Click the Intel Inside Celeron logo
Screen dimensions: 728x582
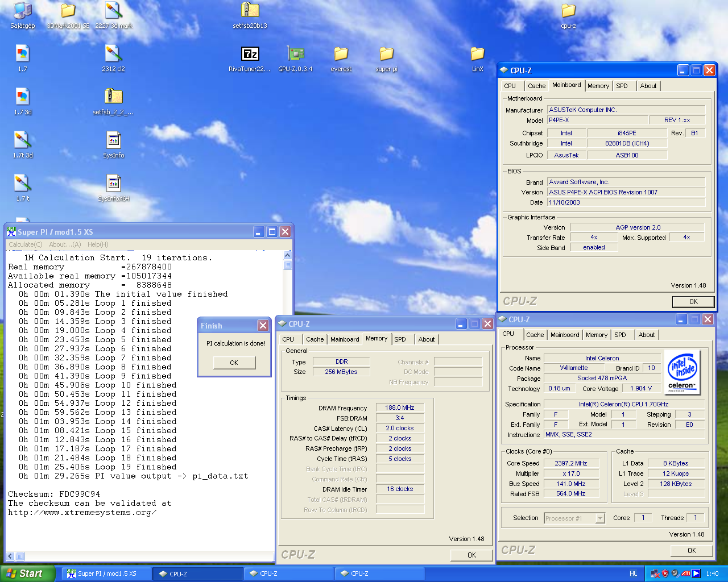tap(681, 372)
